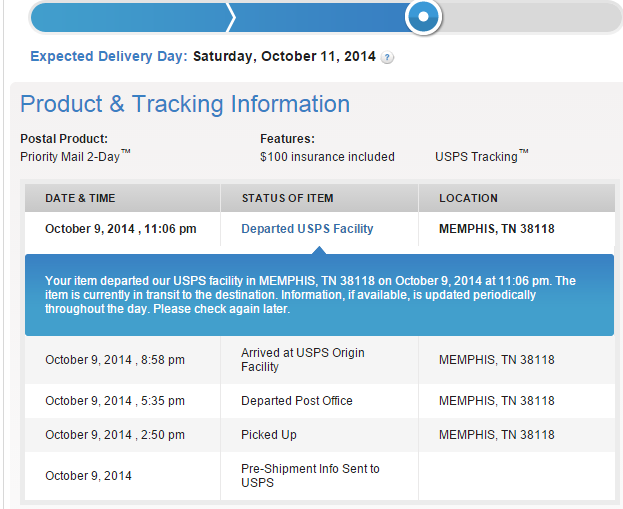This screenshot has width=623, height=509.
Task: Open the Departed USPS Facility status link
Action: pyautogui.click(x=307, y=229)
